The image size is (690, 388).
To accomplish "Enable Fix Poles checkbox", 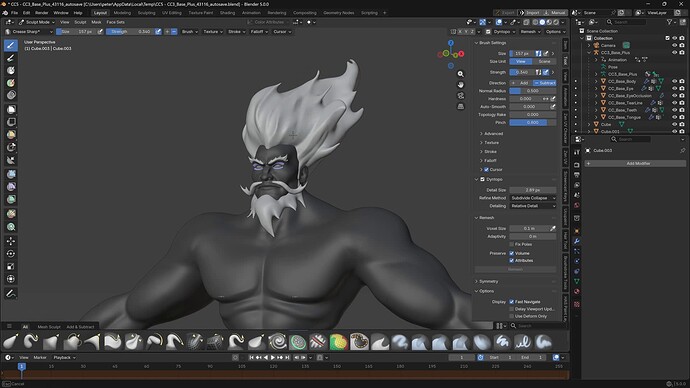I will pyautogui.click(x=512, y=244).
